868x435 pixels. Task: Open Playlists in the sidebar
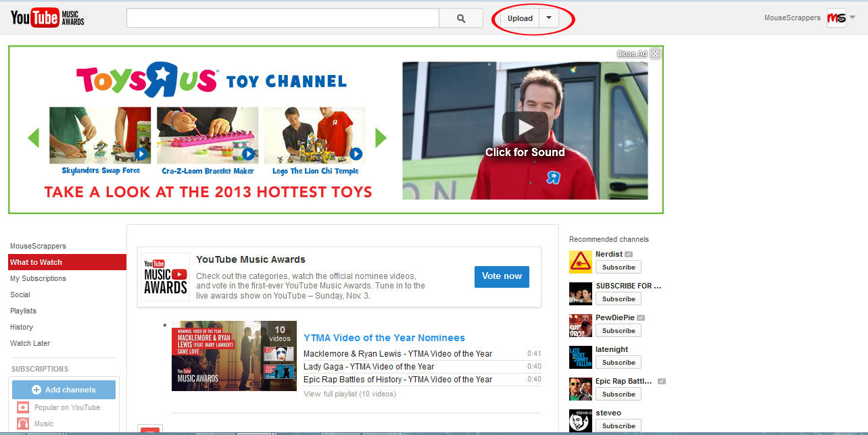coord(23,311)
